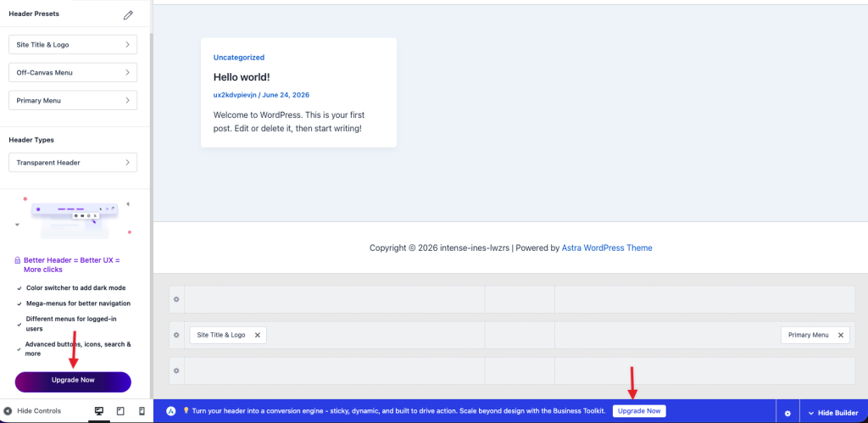Image resolution: width=868 pixels, height=423 pixels.
Task: Click 'Welcome to WordPress' post excerpt text
Action: (x=288, y=122)
